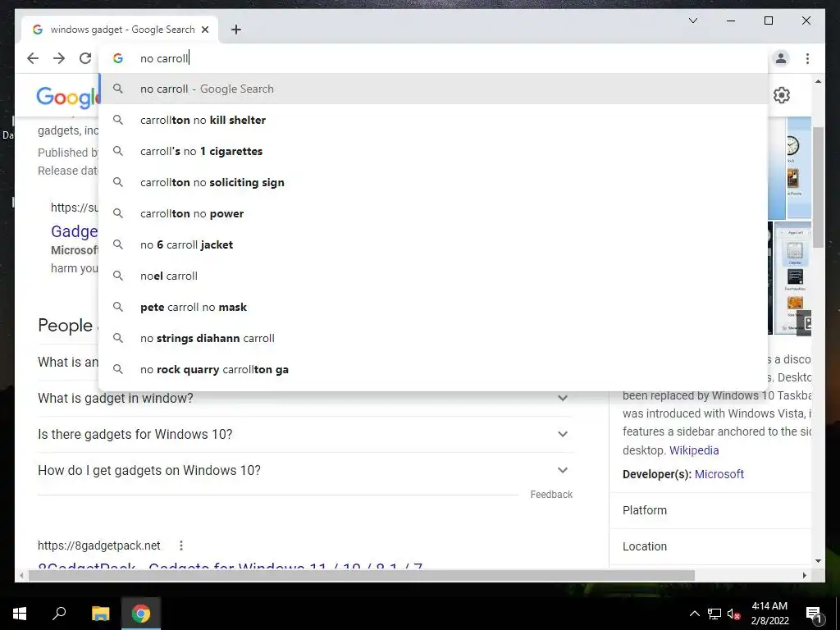Open the clock showing 4:14 AM
This screenshot has height=630, width=840.
[769, 614]
